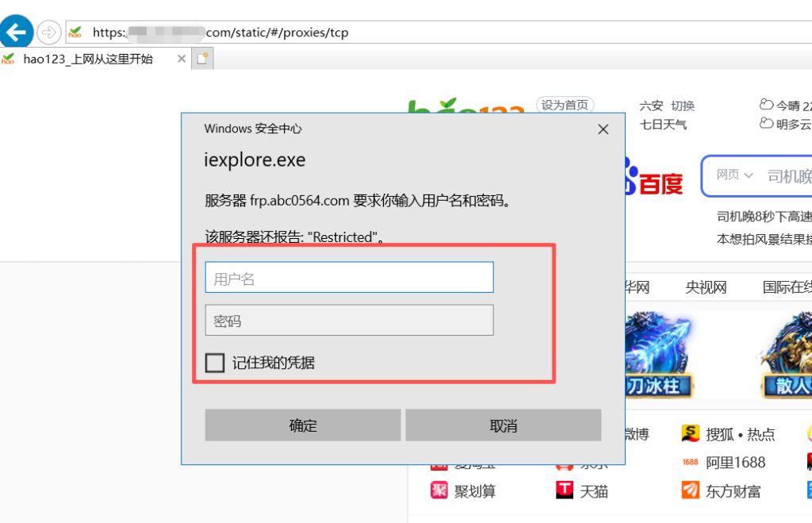Image resolution: width=812 pixels, height=523 pixels.
Task: Click the blue browser back arrow
Action: pos(16,32)
